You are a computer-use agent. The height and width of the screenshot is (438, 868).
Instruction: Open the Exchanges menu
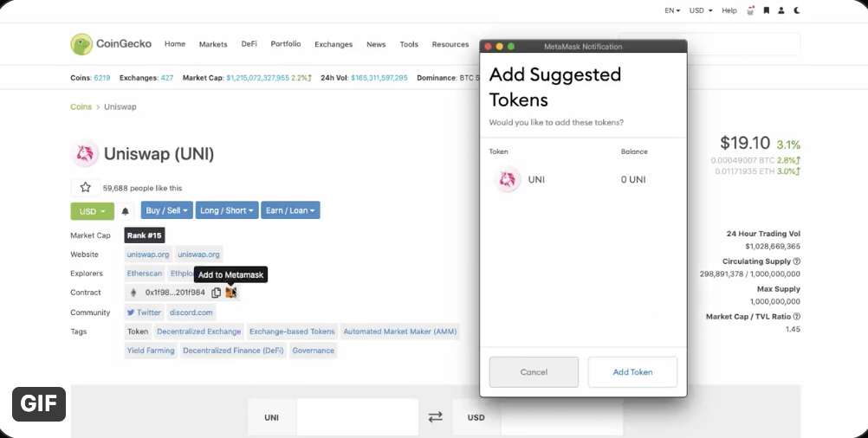click(x=334, y=44)
